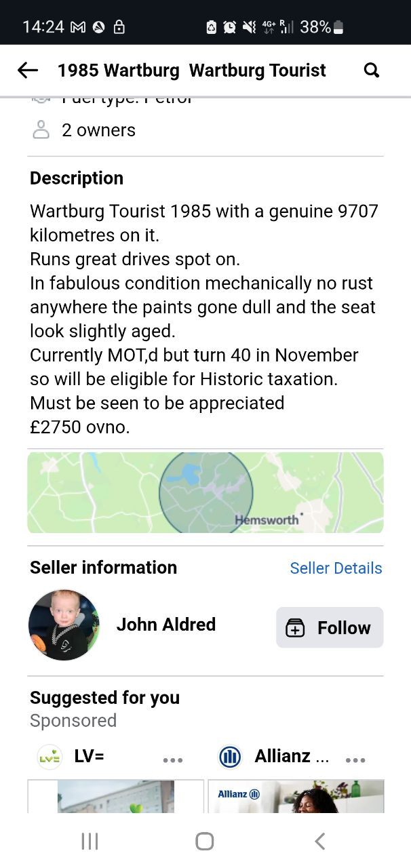Viewport: 411px width, 868px height.
Task: Tap the battery indicator in status bar
Action: pyautogui.click(x=339, y=27)
